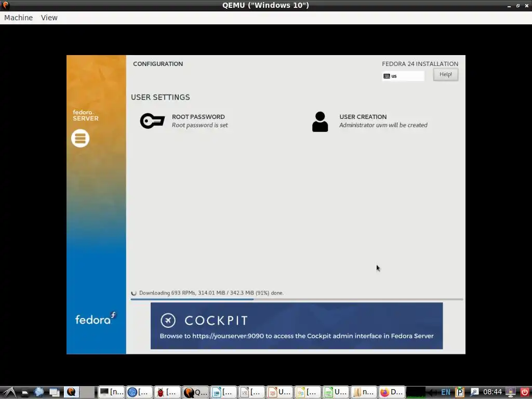Image resolution: width=532 pixels, height=399 pixels.
Task: Switch to the presentation 'U...' taskbar window
Action: (280, 392)
